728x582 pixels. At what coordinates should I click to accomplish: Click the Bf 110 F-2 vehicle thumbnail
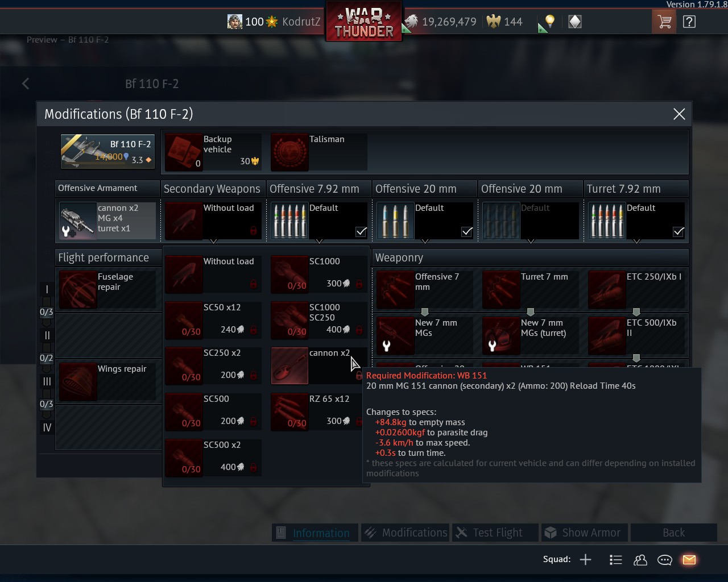tap(107, 151)
